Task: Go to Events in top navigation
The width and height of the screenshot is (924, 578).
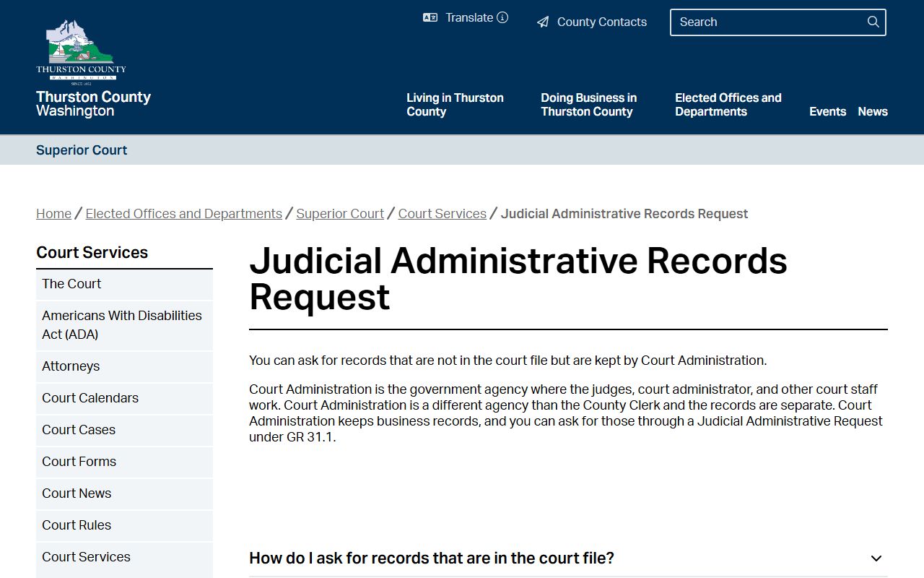Action: pos(827,111)
